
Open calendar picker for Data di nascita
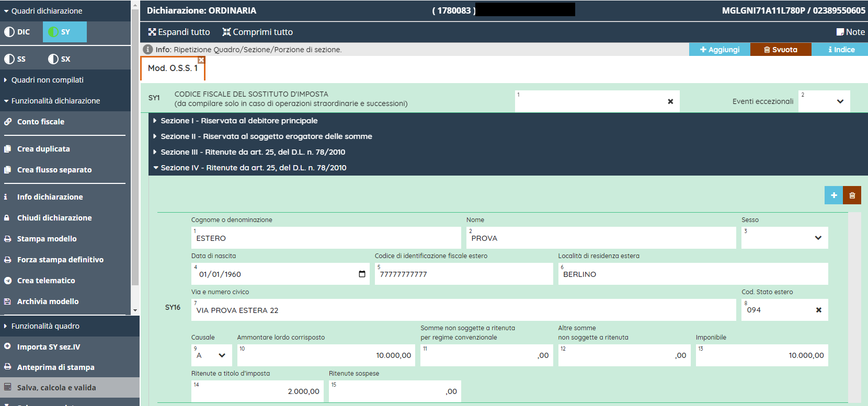362,274
